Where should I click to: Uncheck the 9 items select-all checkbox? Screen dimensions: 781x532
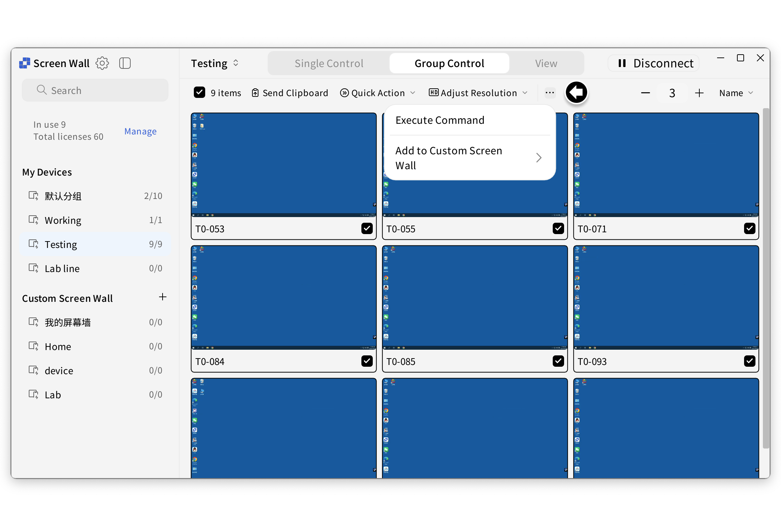tap(200, 93)
